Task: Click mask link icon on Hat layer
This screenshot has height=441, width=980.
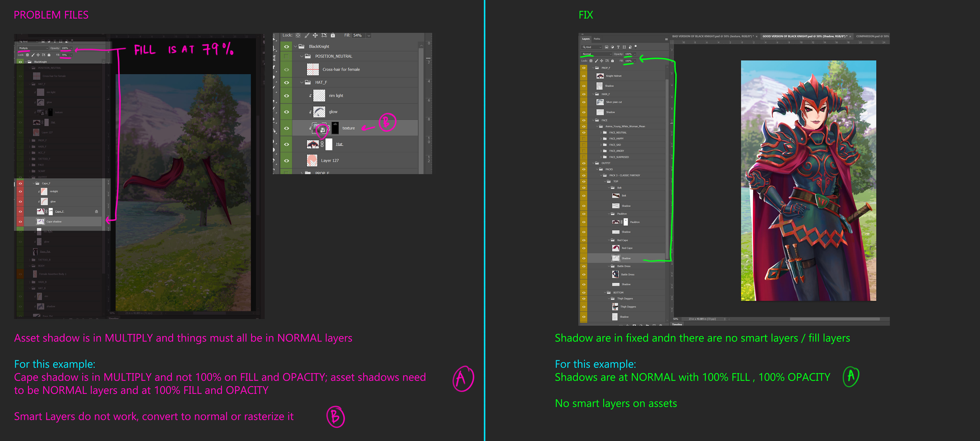Action: coord(322,144)
